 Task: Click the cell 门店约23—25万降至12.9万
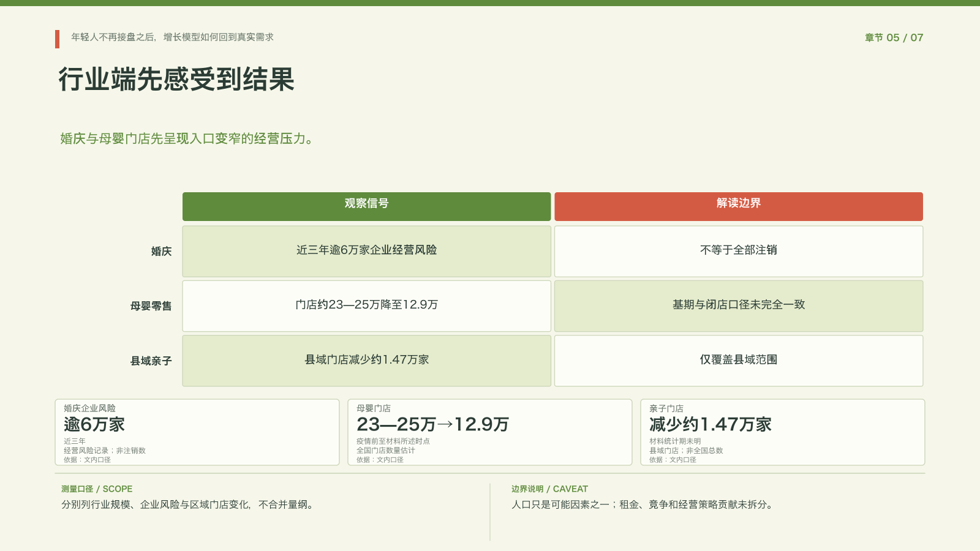[x=366, y=306]
